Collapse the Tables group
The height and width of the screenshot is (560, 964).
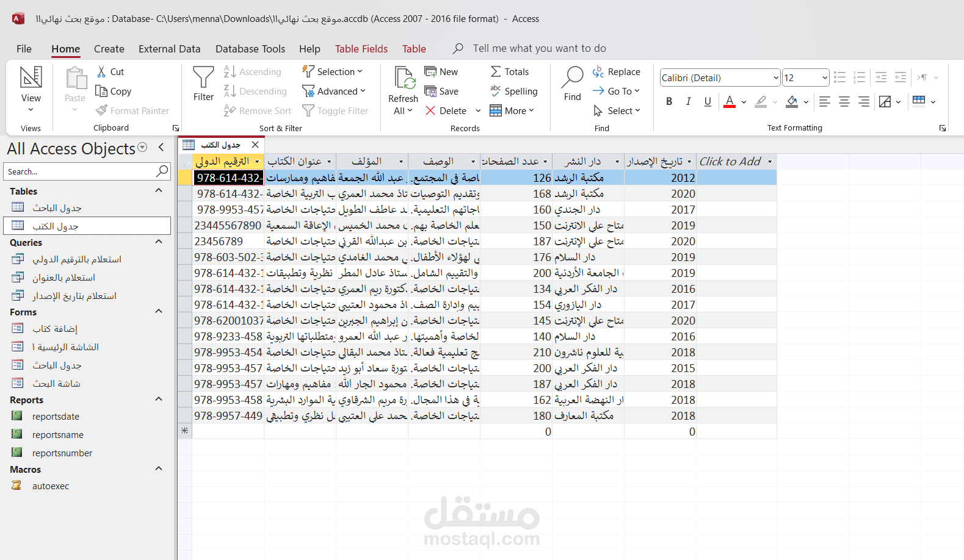[159, 191]
